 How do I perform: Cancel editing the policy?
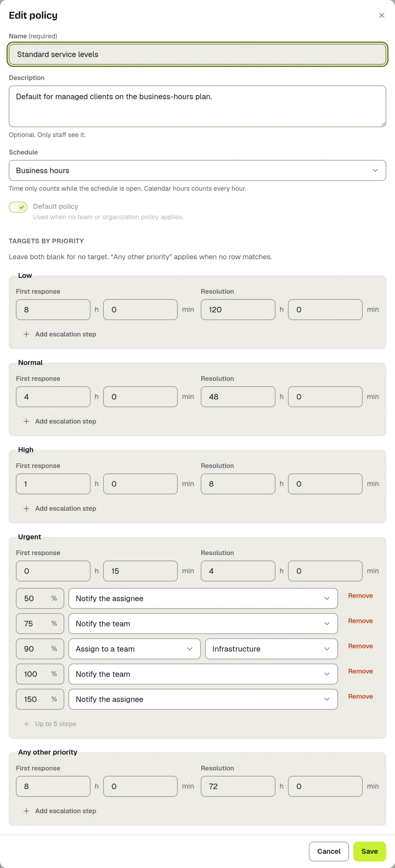click(x=329, y=851)
